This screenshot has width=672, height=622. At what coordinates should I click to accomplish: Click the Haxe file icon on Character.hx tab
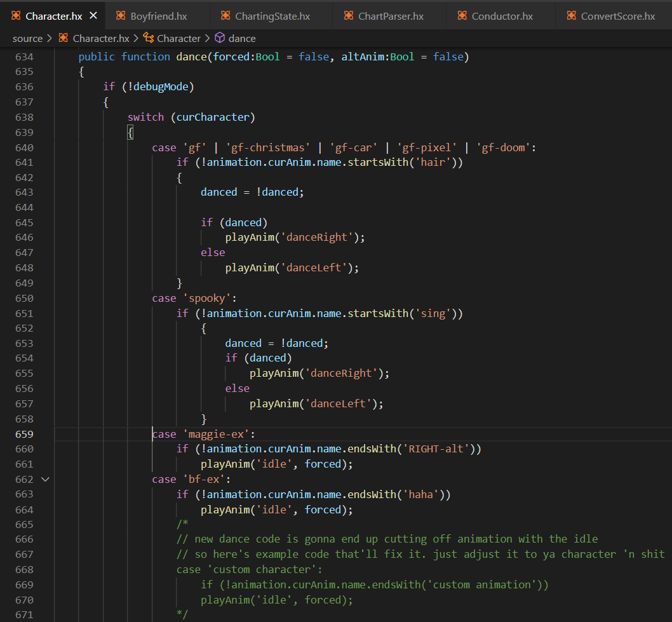[x=16, y=16]
